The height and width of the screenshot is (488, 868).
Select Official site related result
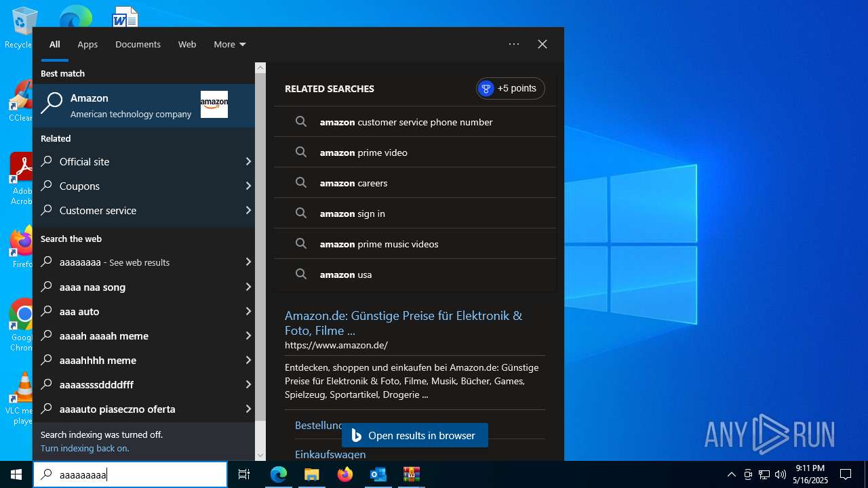[138, 161]
